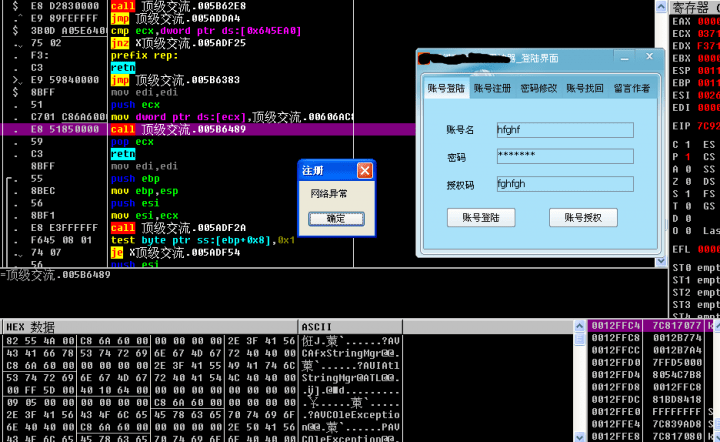The height and width of the screenshot is (442, 720).
Task: Select the ST0 register row
Action: (695, 268)
